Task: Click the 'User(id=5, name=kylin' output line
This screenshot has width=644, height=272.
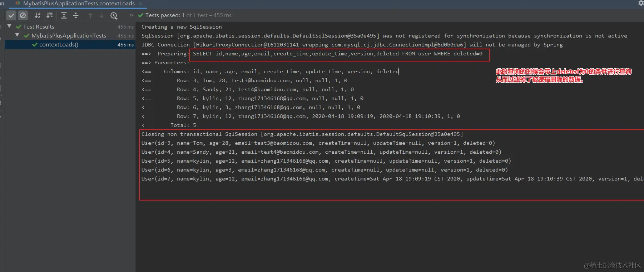Action: point(326,161)
